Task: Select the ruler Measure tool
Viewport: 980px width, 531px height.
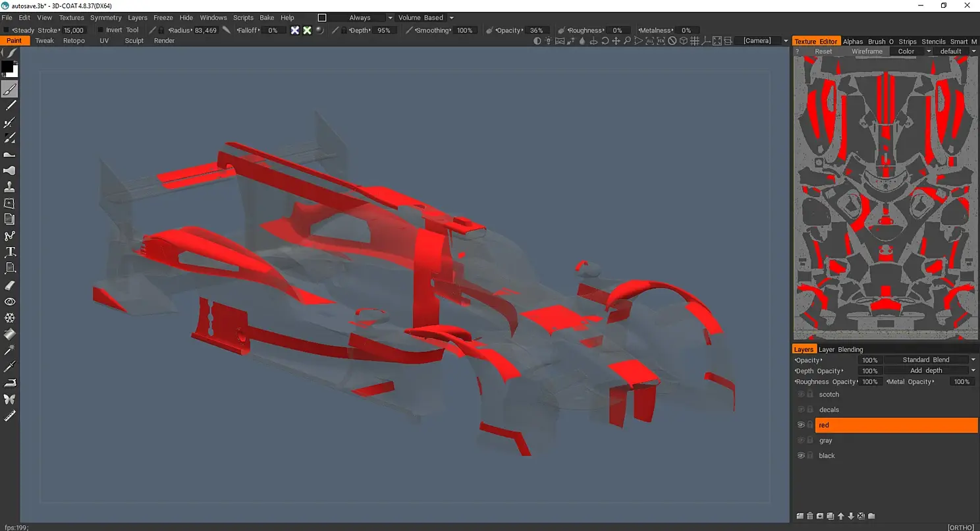Action: [10, 416]
